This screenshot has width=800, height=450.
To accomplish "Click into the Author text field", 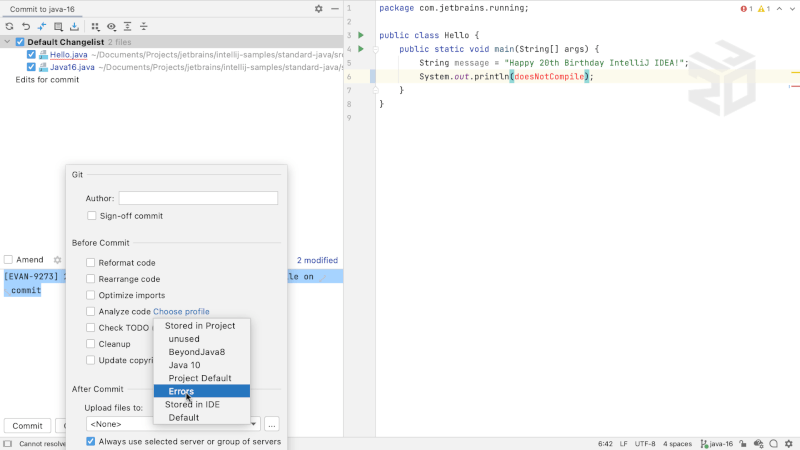I will 198,198.
